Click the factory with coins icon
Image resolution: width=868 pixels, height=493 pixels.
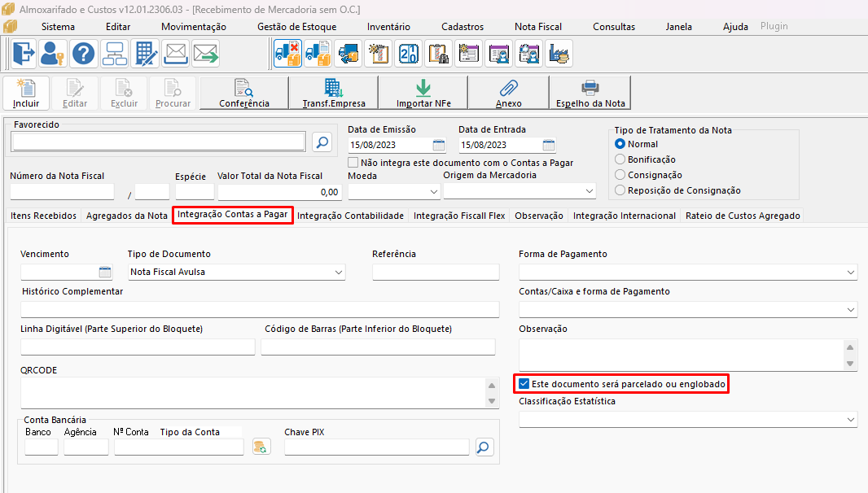pyautogui.click(x=559, y=54)
